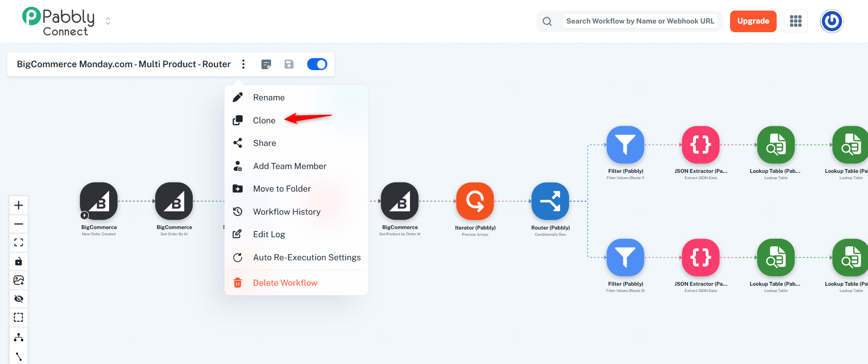The width and height of the screenshot is (868, 364).
Task: Select the Router (Pabbly) node icon
Action: (550, 201)
